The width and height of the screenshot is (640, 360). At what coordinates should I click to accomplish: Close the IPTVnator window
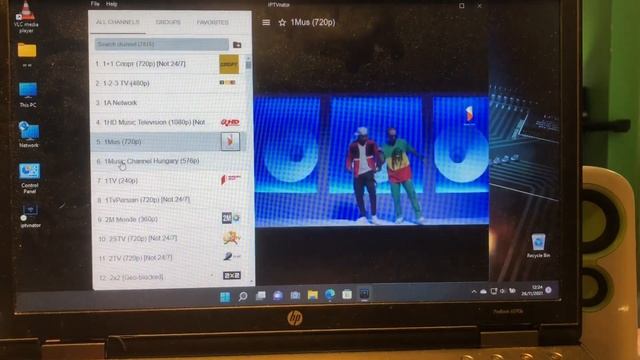point(479,6)
